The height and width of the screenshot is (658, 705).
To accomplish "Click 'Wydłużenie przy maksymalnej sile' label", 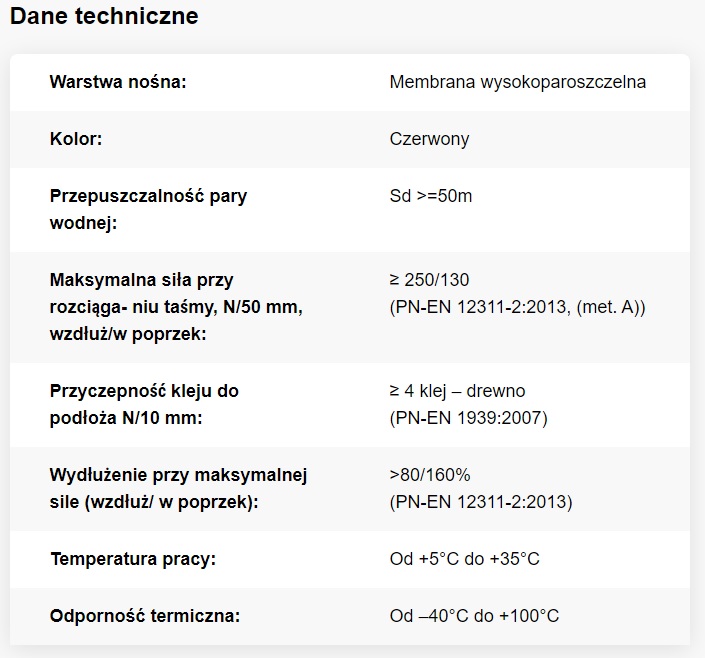I will [x=178, y=488].
